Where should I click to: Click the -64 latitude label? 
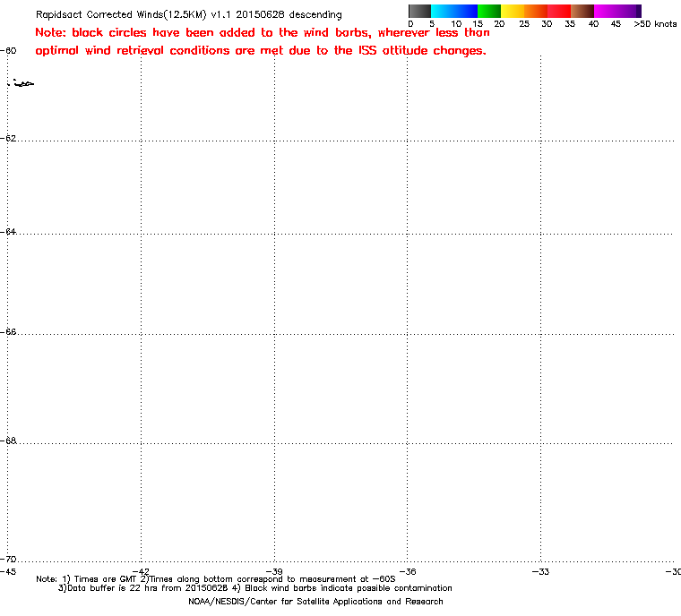click(8, 231)
